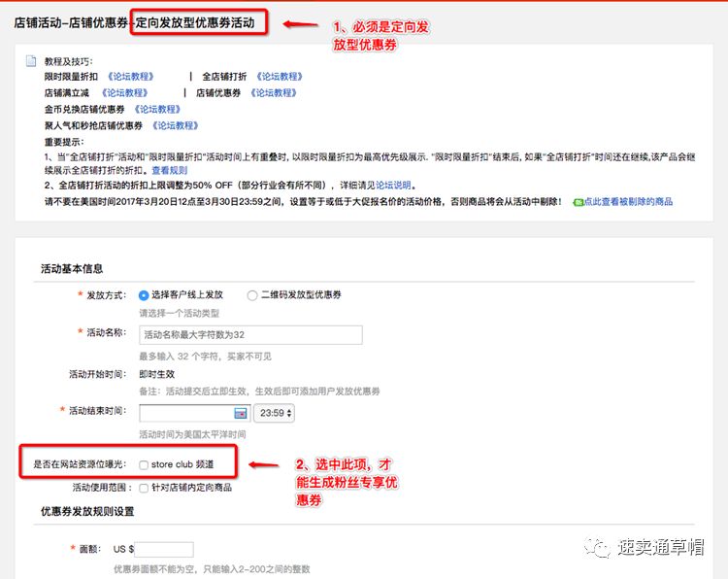Click 点此查看被剔除的商品 link
The image size is (728, 579).
coord(628,202)
